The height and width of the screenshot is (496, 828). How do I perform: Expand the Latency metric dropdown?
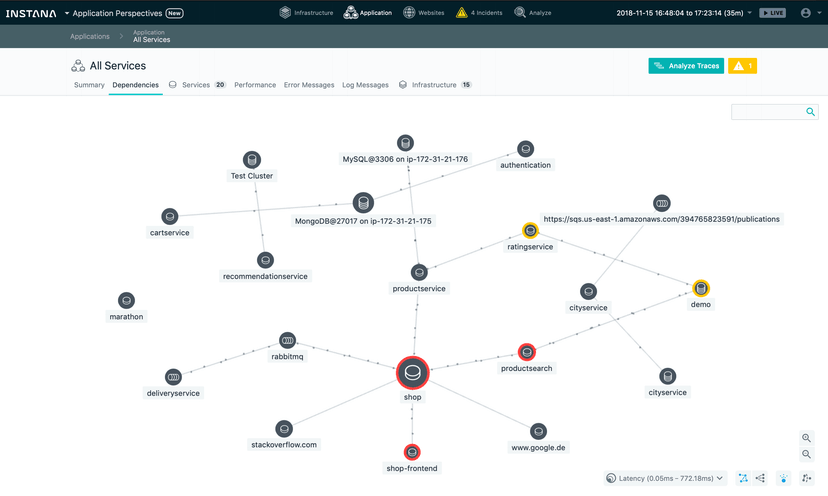pos(665,478)
